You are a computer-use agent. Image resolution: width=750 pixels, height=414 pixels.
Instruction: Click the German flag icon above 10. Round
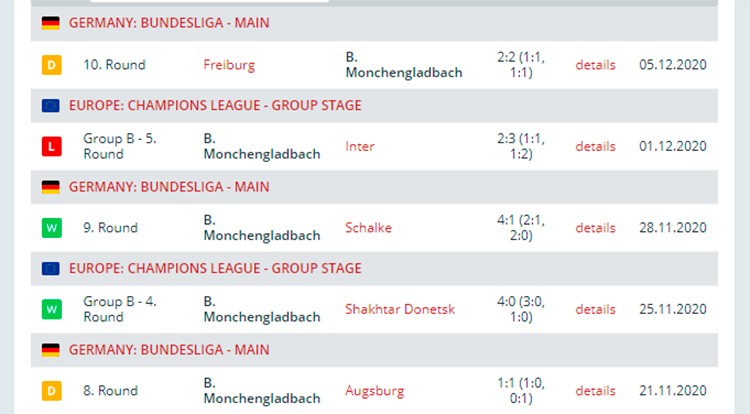[51, 23]
